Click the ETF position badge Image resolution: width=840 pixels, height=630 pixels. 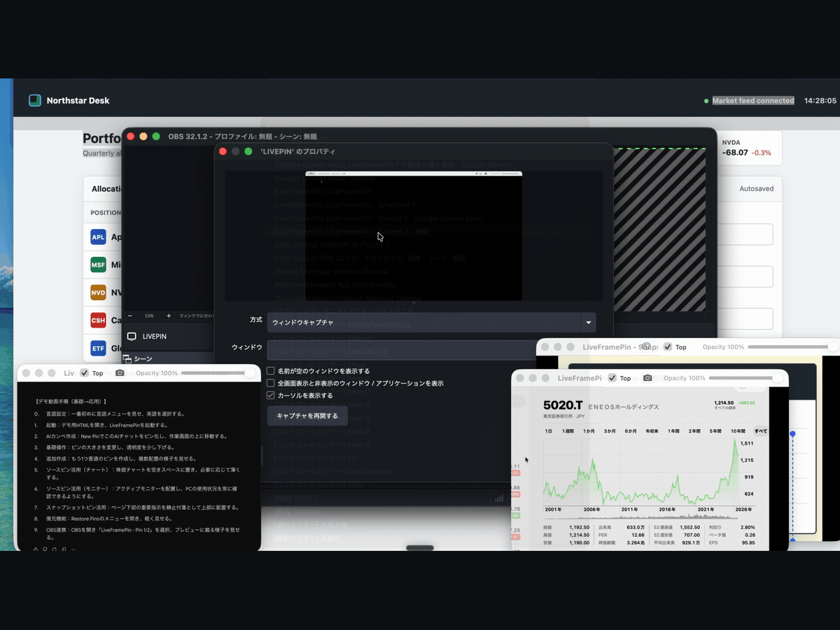point(98,348)
